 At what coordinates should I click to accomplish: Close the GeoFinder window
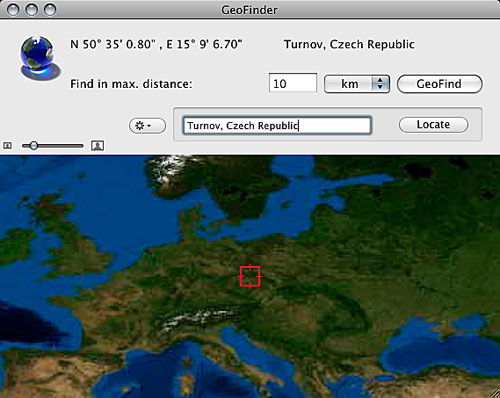pos(13,10)
